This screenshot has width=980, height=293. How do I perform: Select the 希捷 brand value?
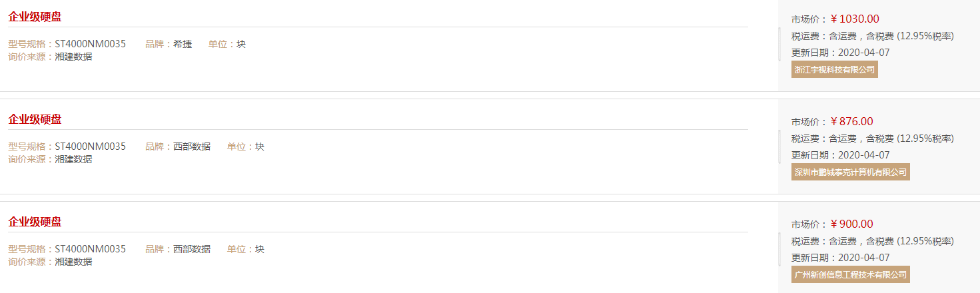(x=183, y=44)
